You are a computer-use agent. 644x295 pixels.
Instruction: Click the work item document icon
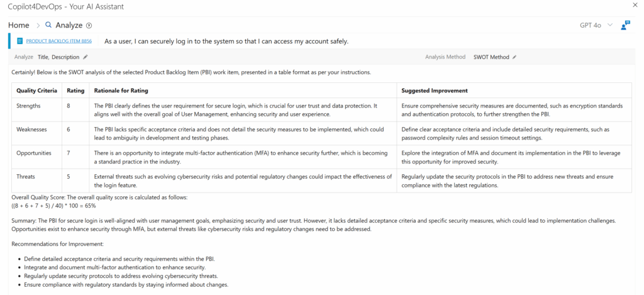[x=19, y=41]
